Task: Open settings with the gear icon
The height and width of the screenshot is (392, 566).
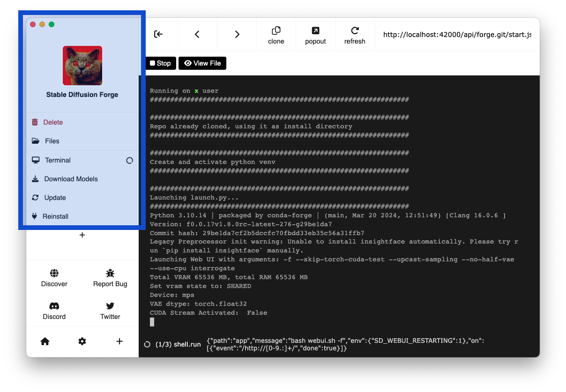Action: pos(82,341)
